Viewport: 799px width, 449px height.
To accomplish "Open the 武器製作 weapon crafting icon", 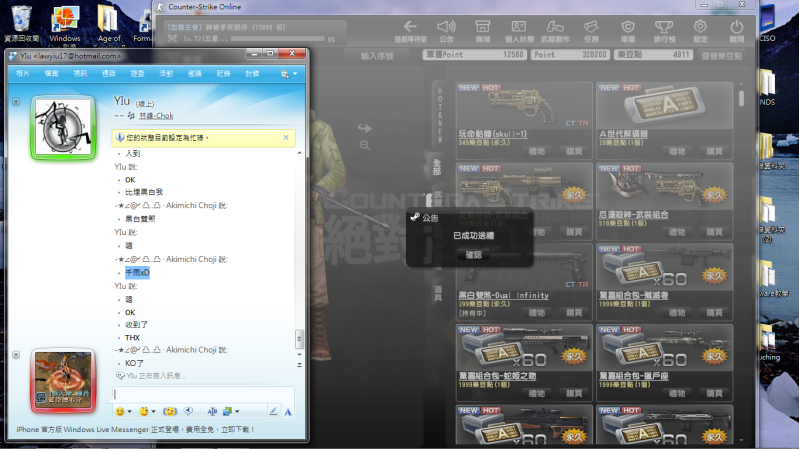I will [555, 31].
